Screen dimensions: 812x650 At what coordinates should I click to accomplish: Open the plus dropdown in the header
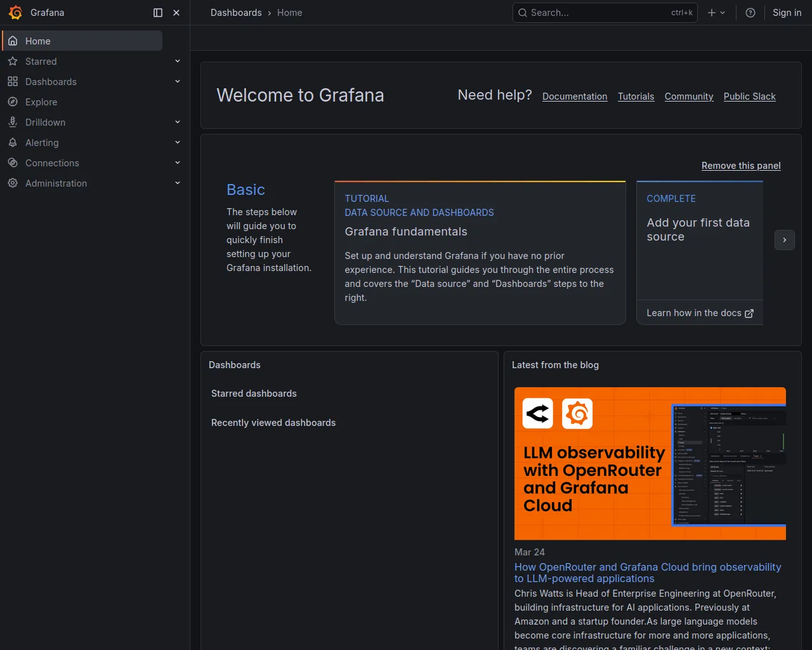pos(716,12)
